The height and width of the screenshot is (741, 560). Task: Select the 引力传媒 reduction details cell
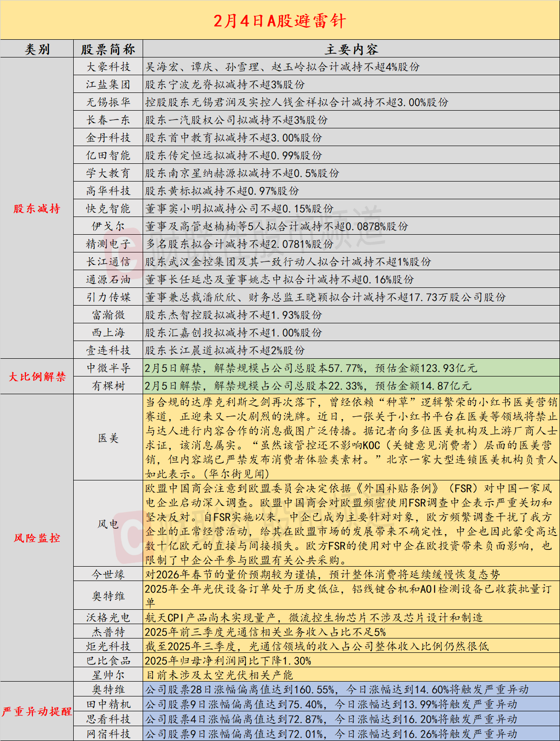[351, 297]
